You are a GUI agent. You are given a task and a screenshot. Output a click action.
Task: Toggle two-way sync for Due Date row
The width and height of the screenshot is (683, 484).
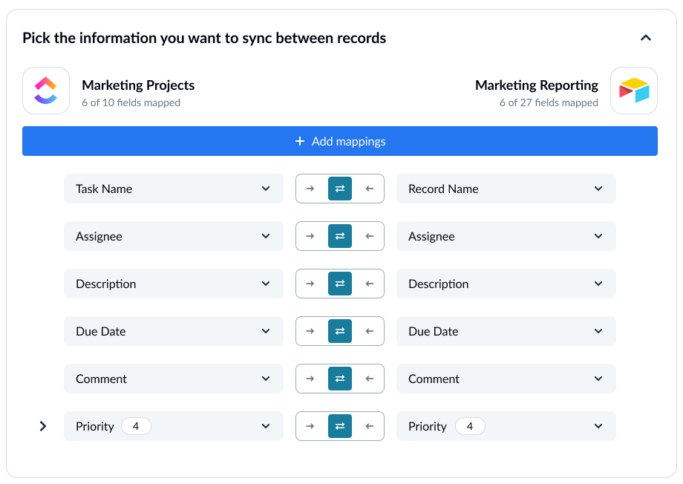[x=340, y=331]
